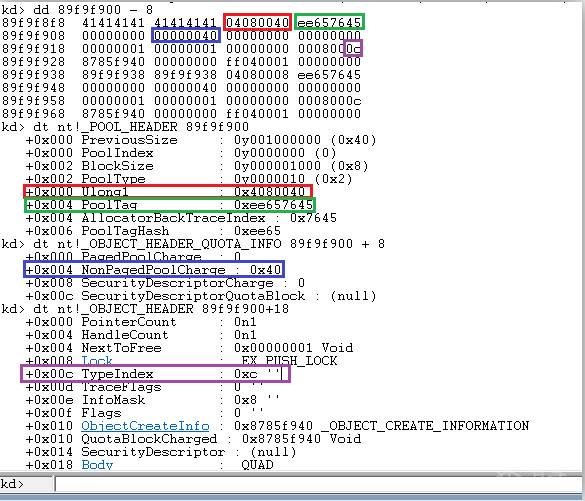Click the address 89f9f908 in the dump
Image resolution: width=585 pixels, height=501 pixels.
coord(34,36)
